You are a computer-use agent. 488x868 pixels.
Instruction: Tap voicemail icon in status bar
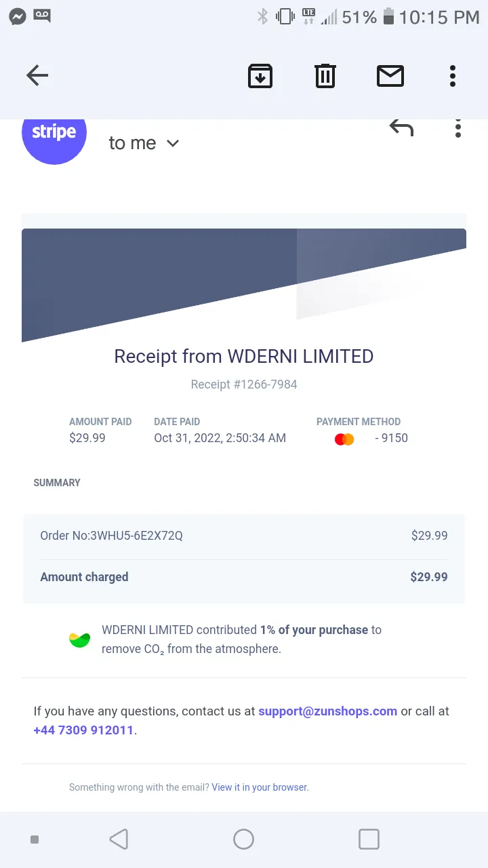[x=42, y=16]
